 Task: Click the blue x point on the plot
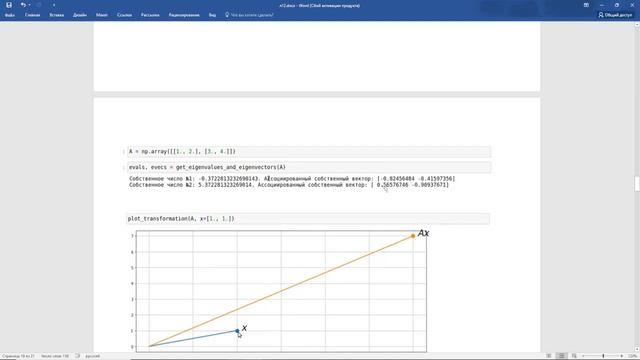click(x=237, y=331)
